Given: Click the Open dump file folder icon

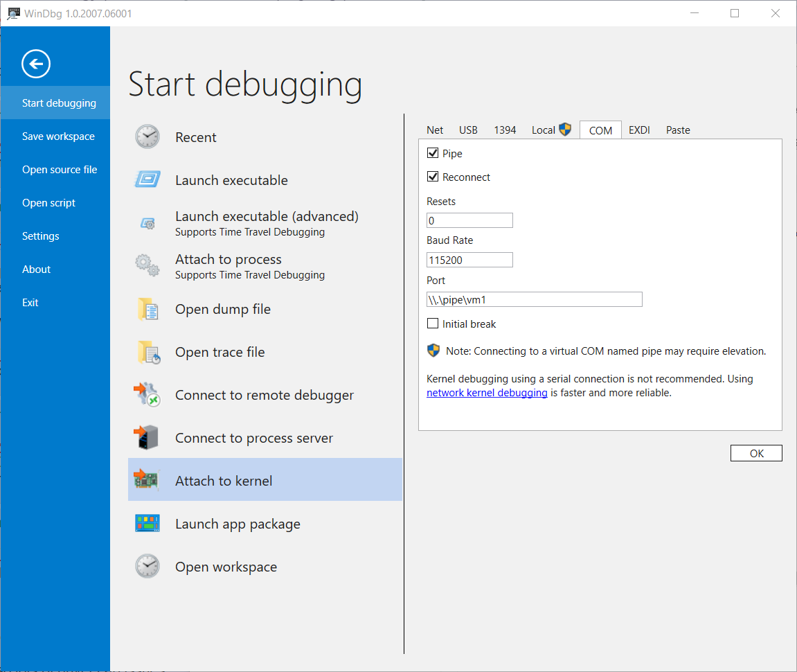Looking at the screenshot, I should [x=148, y=309].
